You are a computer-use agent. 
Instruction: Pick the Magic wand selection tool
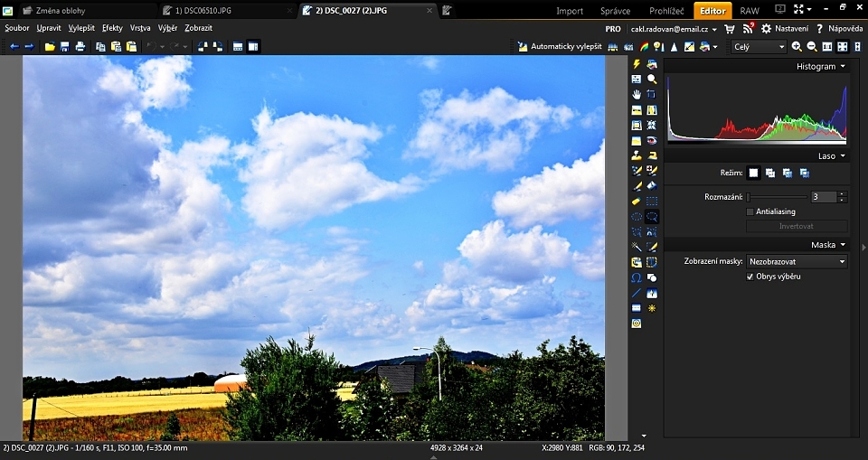point(637,246)
